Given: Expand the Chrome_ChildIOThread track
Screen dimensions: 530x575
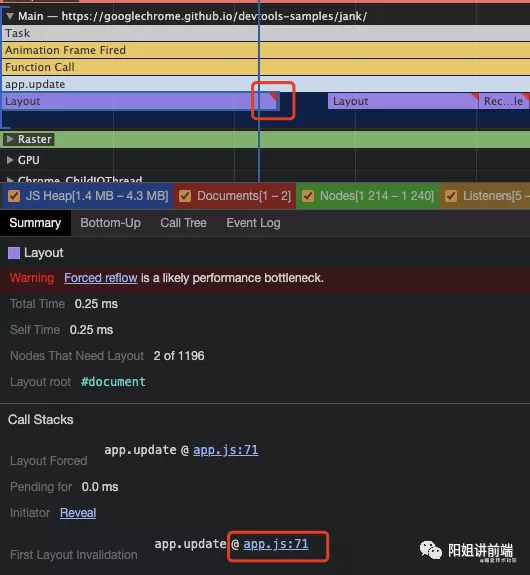Looking at the screenshot, I should 10,180.
